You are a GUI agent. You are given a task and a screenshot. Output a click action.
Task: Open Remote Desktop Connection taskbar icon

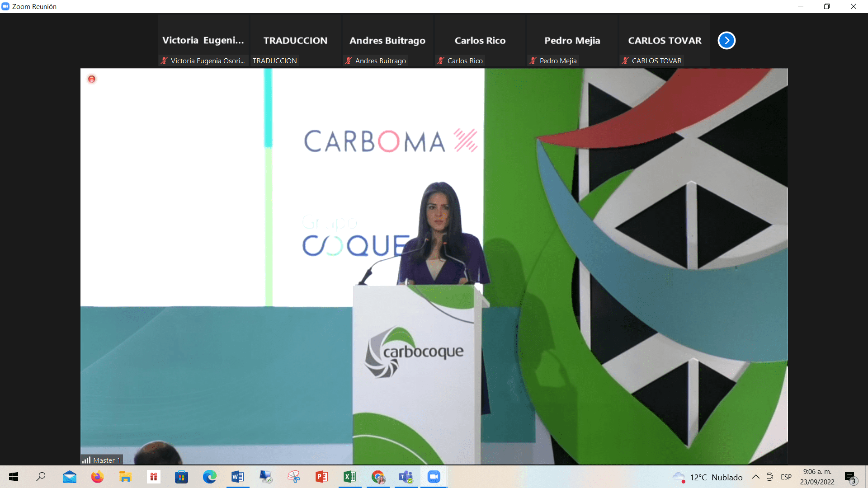(x=266, y=477)
